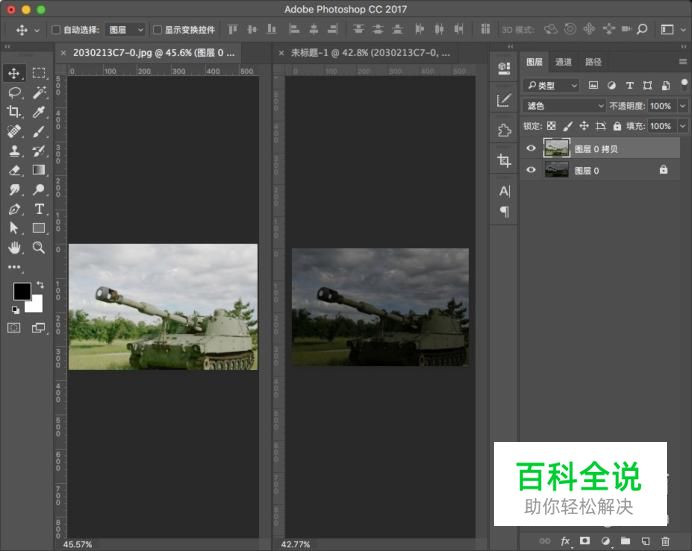Enable the 自动选择 checkbox
Screen dimensions: 692x551
[x=56, y=30]
